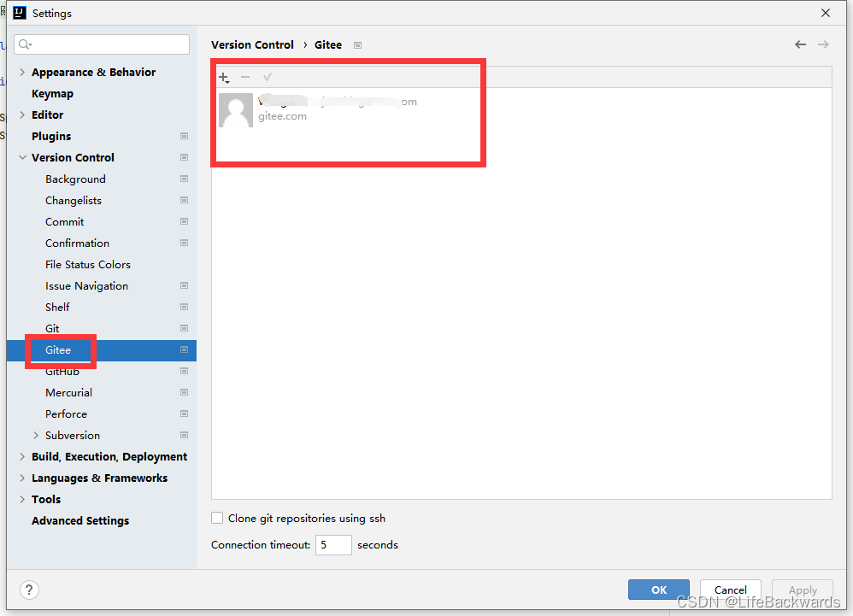Click project-level icon in Changelists row
The image size is (853, 616).
click(184, 200)
